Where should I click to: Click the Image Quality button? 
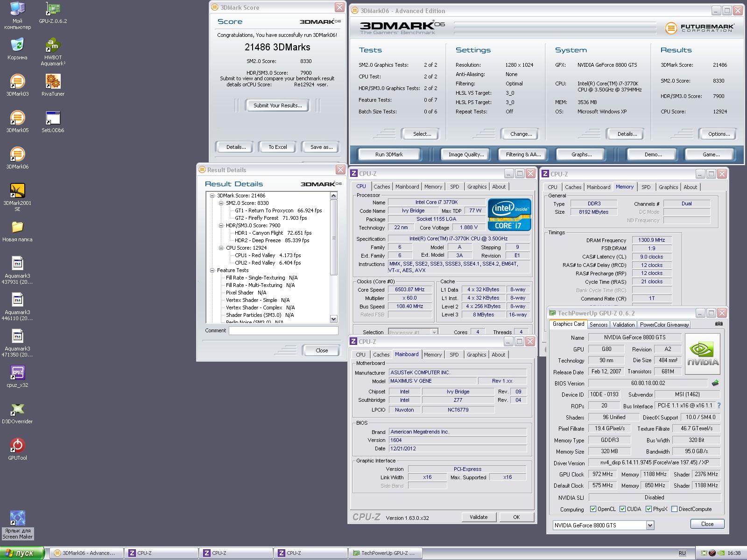coord(466,154)
